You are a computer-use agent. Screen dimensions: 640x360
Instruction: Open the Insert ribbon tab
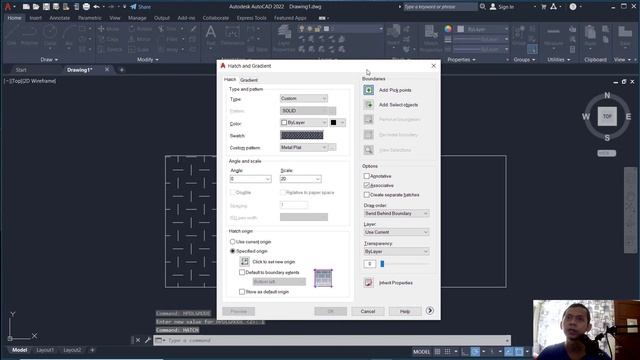point(36,18)
